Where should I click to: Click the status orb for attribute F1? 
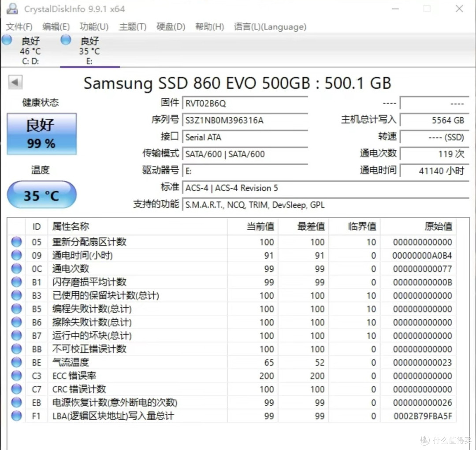pos(16,416)
